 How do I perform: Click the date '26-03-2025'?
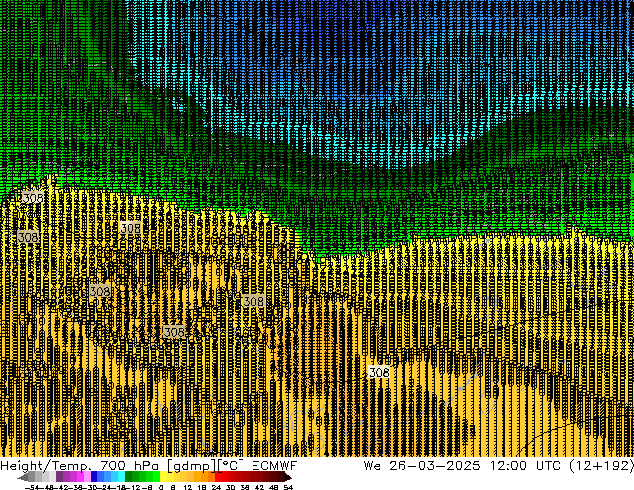435,466
